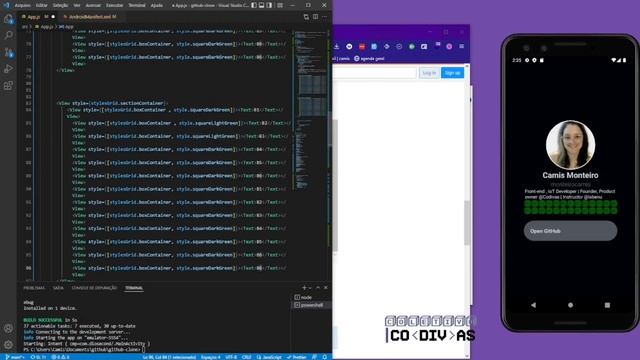Open the Arquivo menu
The image size is (640, 360).
[x=22, y=5]
